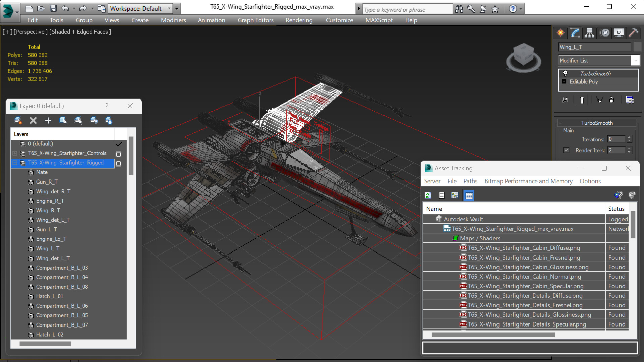
Task: Redo action arrow icon in title bar
Action: coord(83,8)
